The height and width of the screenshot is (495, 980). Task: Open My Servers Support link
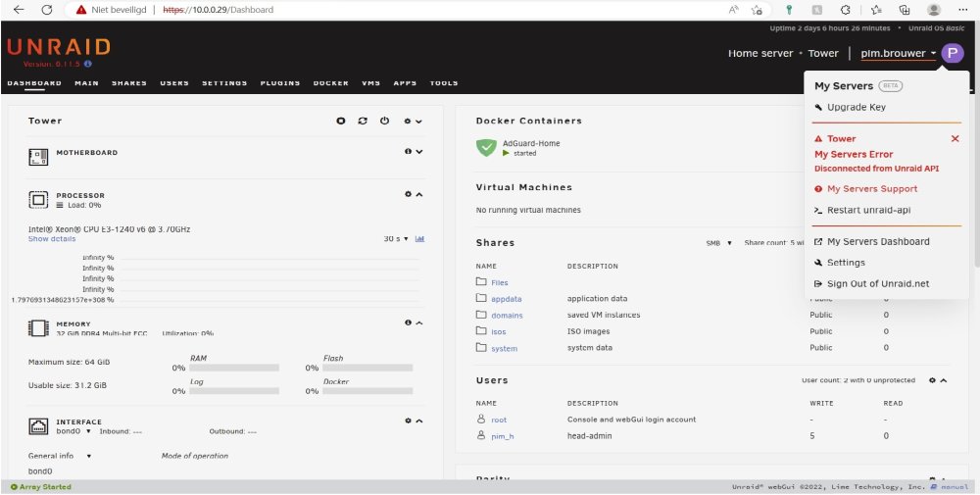865,189
